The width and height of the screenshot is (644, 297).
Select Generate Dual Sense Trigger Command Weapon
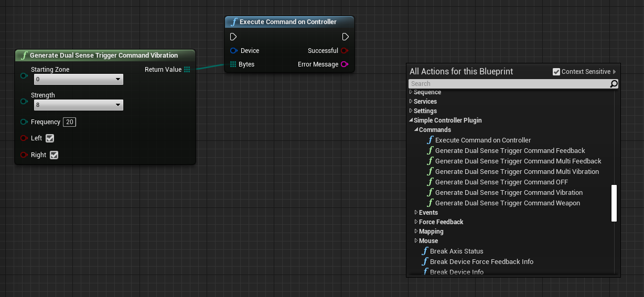click(x=507, y=203)
